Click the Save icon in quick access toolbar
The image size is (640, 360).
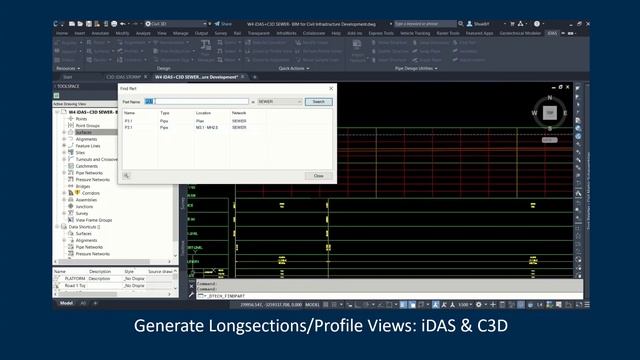click(x=88, y=24)
